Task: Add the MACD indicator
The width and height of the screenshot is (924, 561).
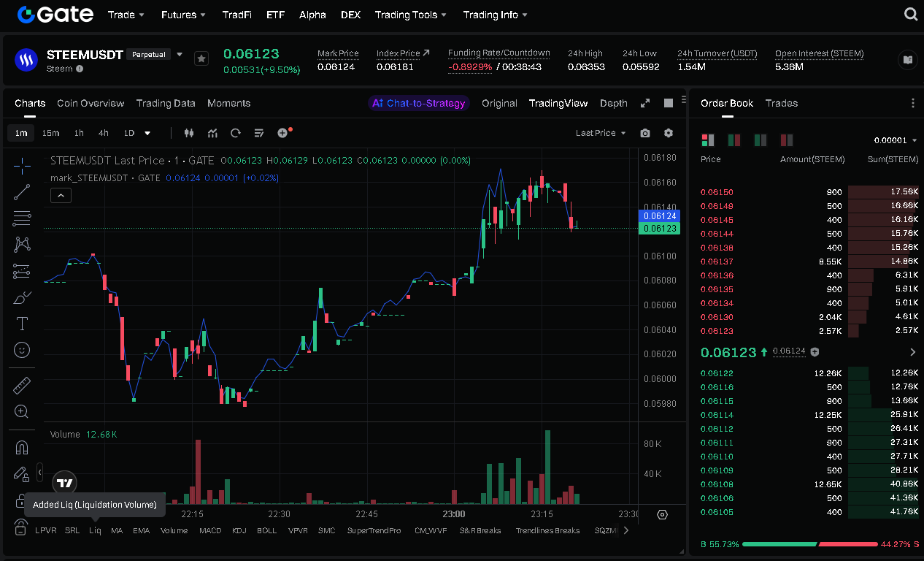Action: tap(210, 530)
